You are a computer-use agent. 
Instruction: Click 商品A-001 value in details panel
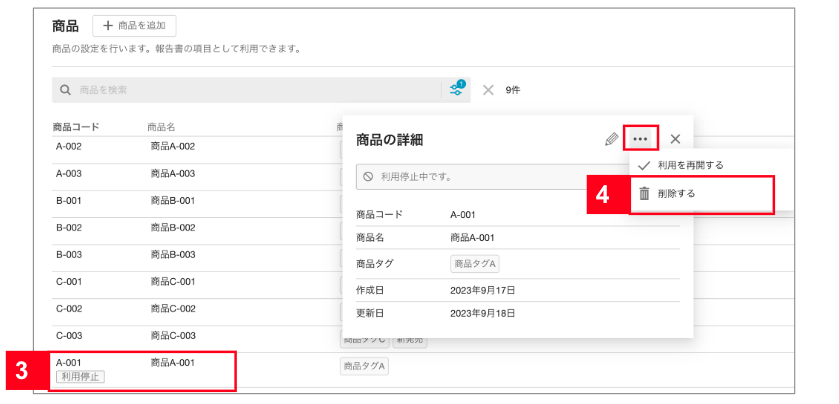pyautogui.click(x=472, y=238)
